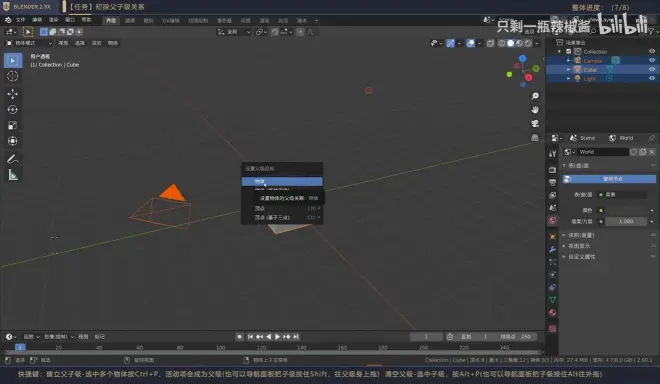
Task: Open the Material properties tab
Action: click(x=553, y=312)
